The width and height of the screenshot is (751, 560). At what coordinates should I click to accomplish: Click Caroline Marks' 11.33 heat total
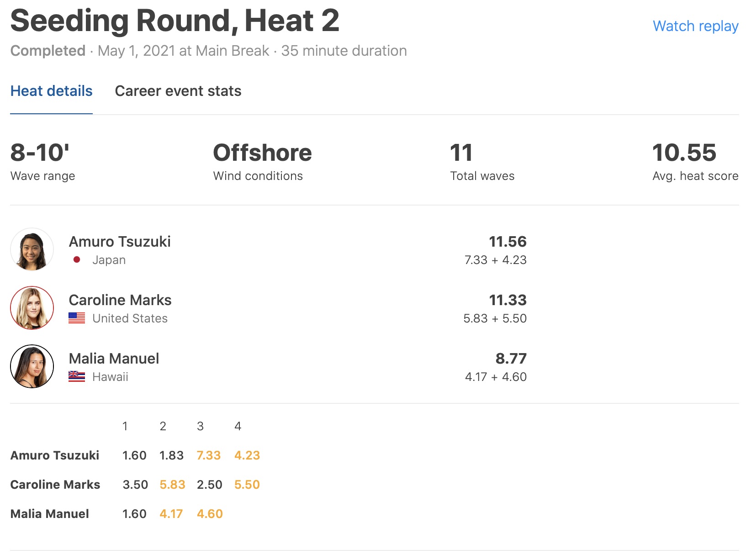tap(508, 300)
